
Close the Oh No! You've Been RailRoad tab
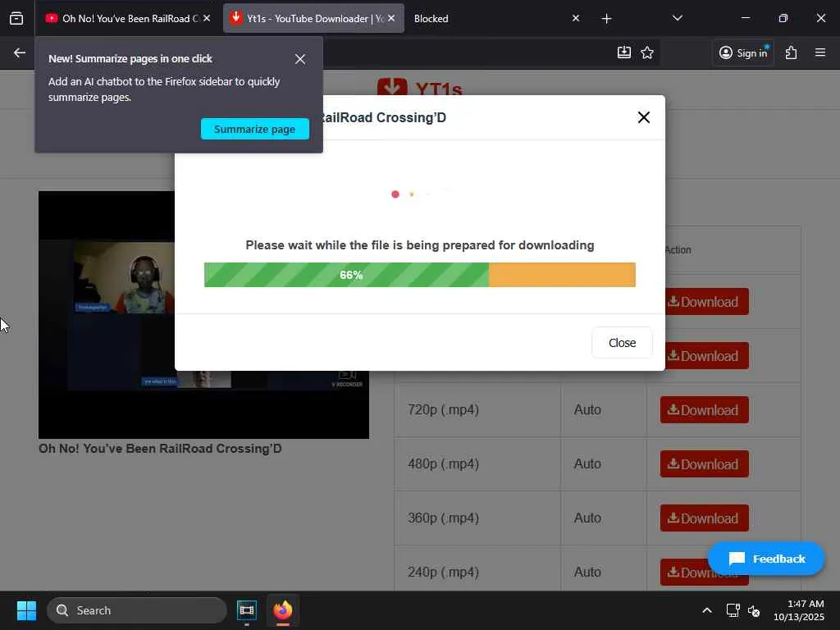point(207,18)
